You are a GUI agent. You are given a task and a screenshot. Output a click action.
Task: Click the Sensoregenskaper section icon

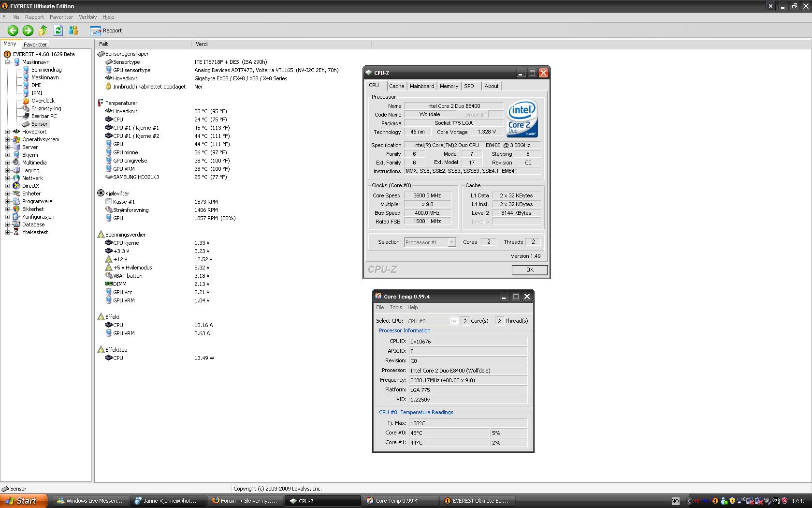[101, 54]
